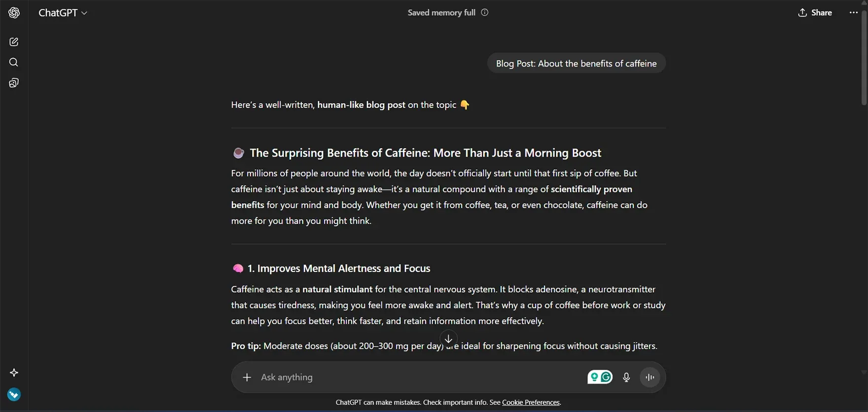Open the Library images icon in the sidebar

[x=14, y=83]
